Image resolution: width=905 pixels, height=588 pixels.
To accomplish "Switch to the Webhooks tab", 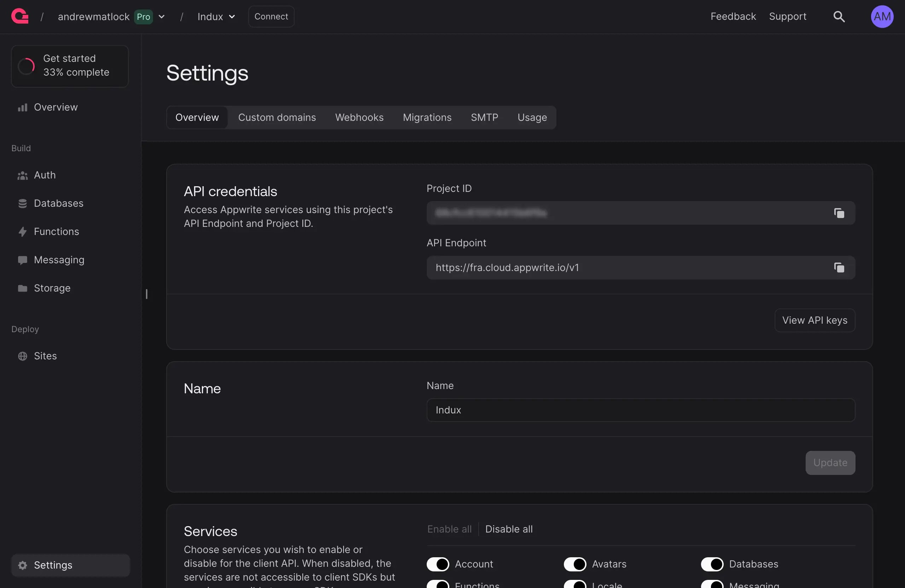I will point(359,117).
